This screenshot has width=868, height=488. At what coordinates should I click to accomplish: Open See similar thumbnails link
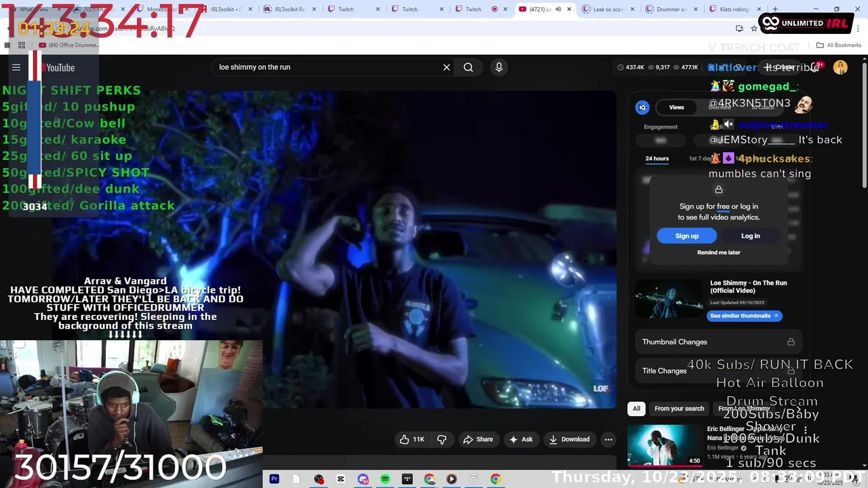(x=744, y=316)
